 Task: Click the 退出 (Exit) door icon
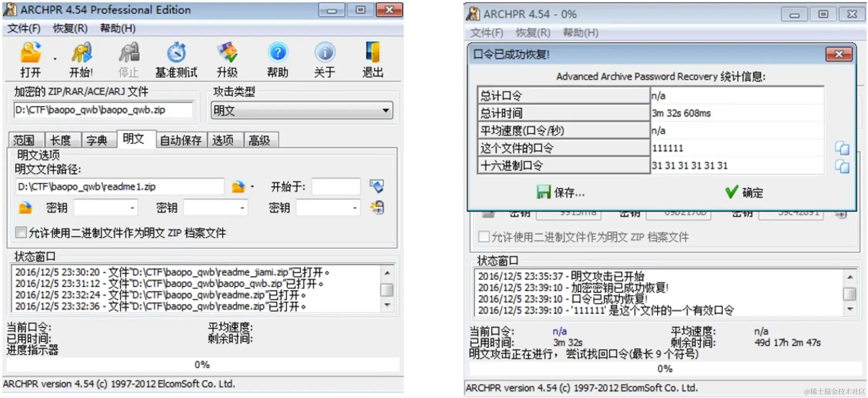tap(373, 53)
